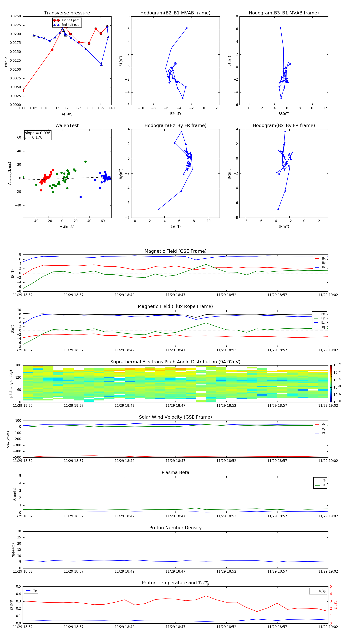The height and width of the screenshot is (644, 351).
Task: Select the "Bx'" flux rope legend entry
Action: coord(320,314)
